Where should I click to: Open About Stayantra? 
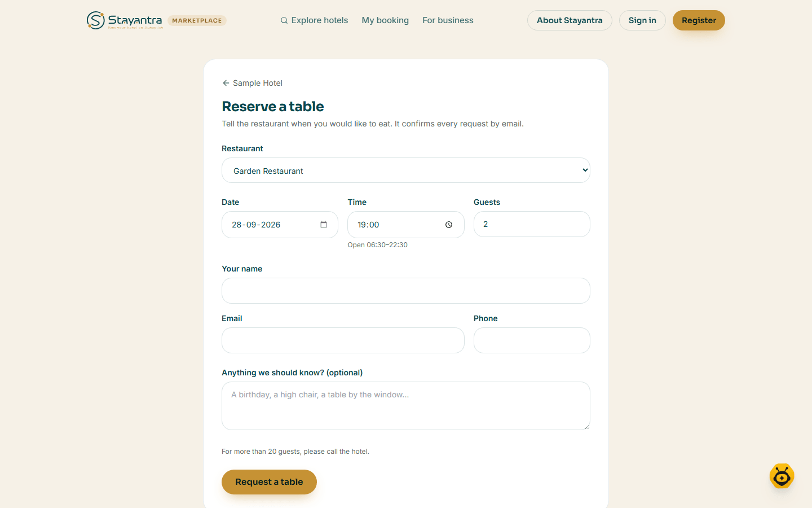click(570, 20)
